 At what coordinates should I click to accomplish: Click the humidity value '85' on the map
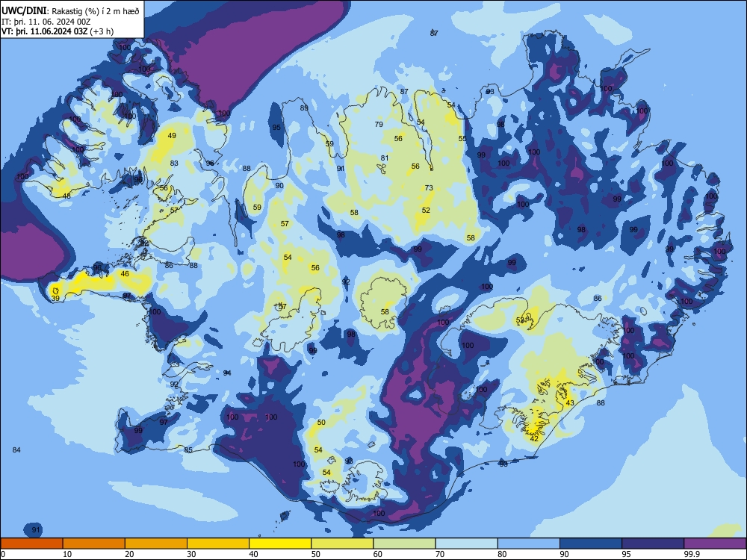188,450
